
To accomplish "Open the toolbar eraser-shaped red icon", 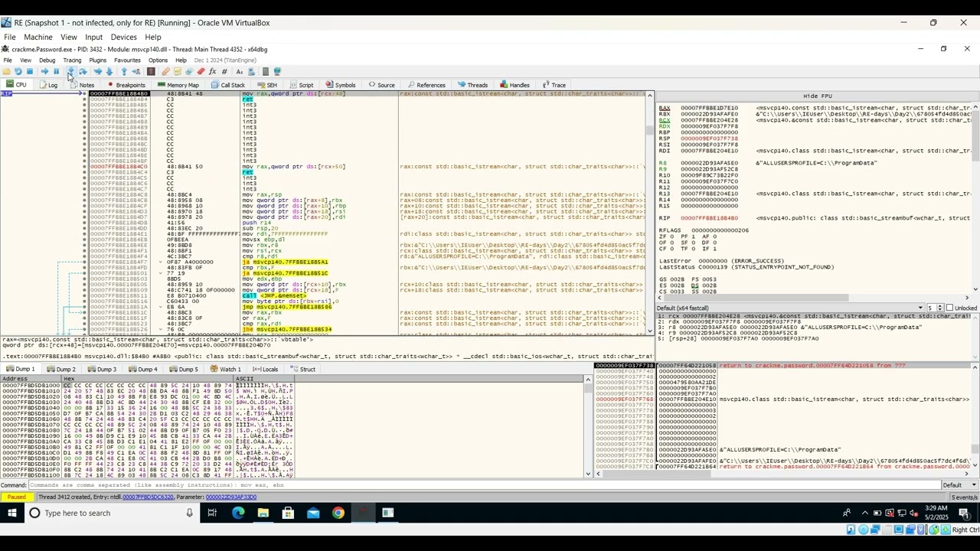I will [x=201, y=72].
